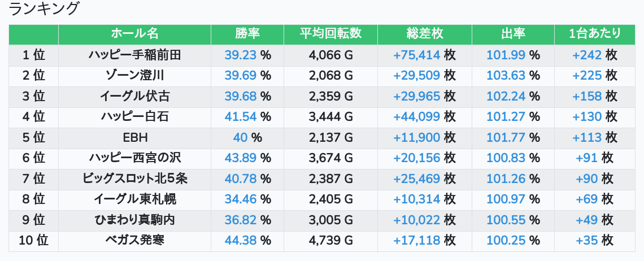644x261 pixels.
Task: Click the 勝率 column header
Action: 247,34
